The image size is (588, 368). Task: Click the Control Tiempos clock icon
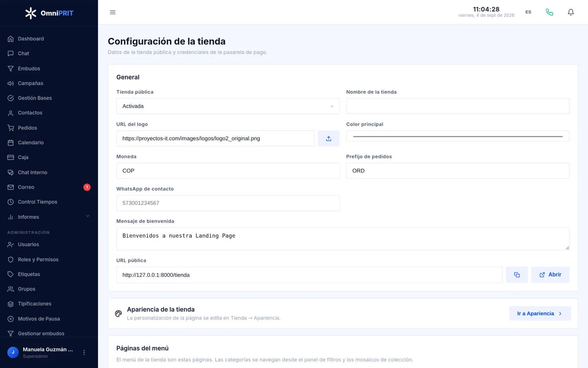[11, 202]
